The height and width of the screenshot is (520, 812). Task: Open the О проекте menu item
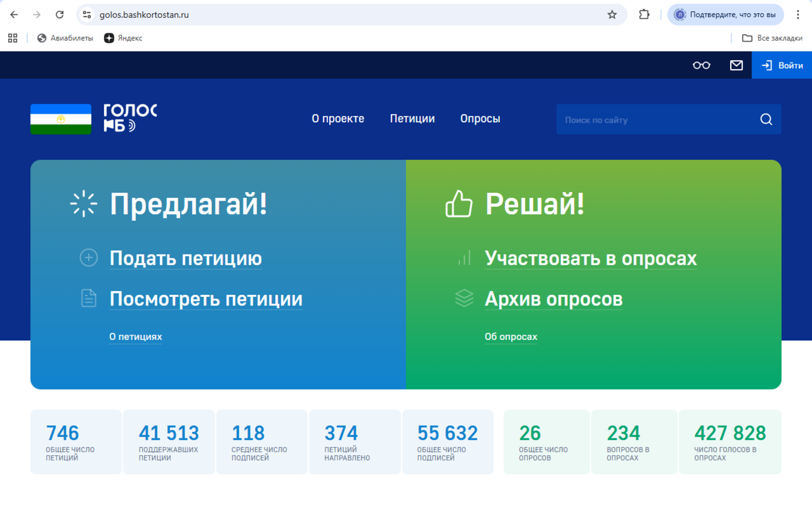tap(338, 119)
